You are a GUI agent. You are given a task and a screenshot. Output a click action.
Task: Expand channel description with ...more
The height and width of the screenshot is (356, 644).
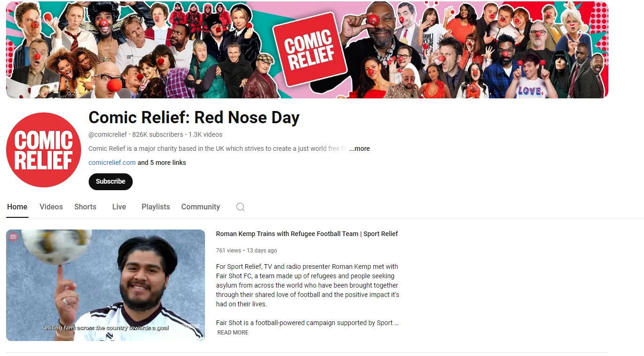(x=359, y=148)
